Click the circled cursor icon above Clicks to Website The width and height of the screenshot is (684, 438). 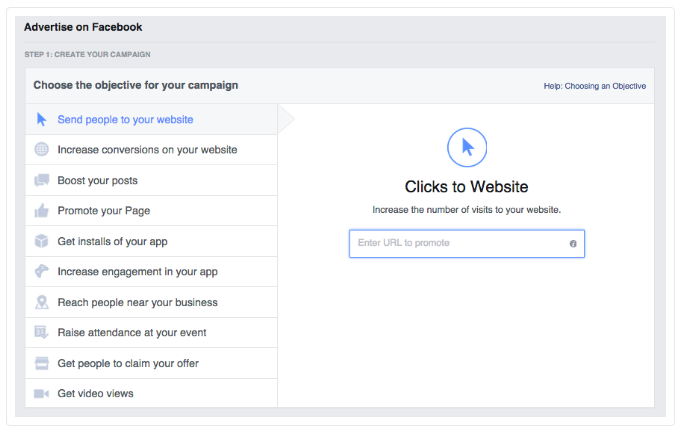click(x=467, y=147)
